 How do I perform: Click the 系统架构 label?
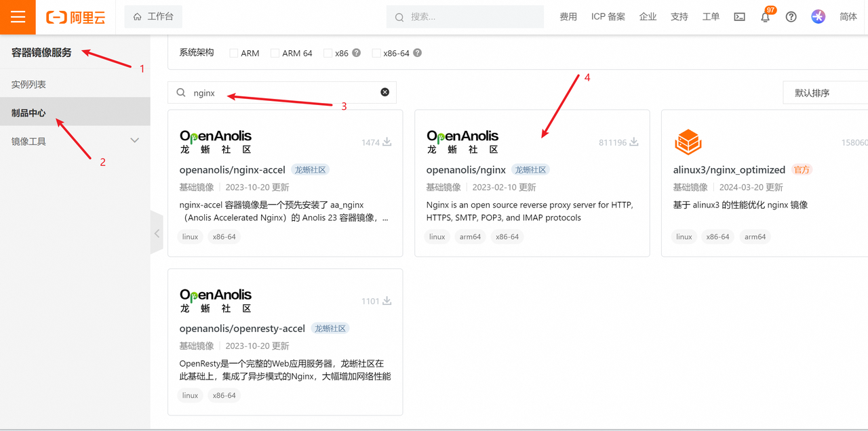197,52
